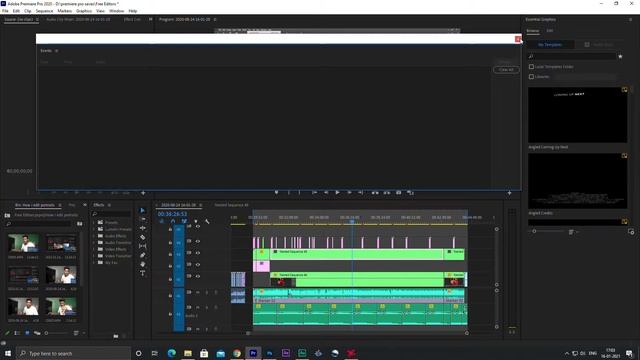Click Add Marker in Program Monitor transport

coord(276,193)
